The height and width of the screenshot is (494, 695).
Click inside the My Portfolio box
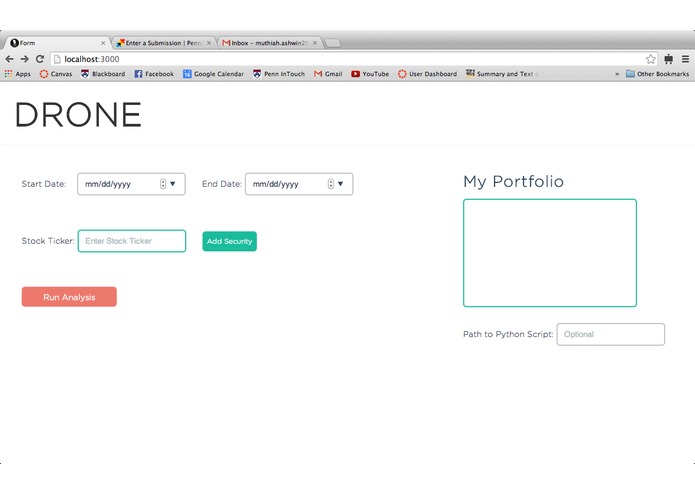click(x=550, y=253)
